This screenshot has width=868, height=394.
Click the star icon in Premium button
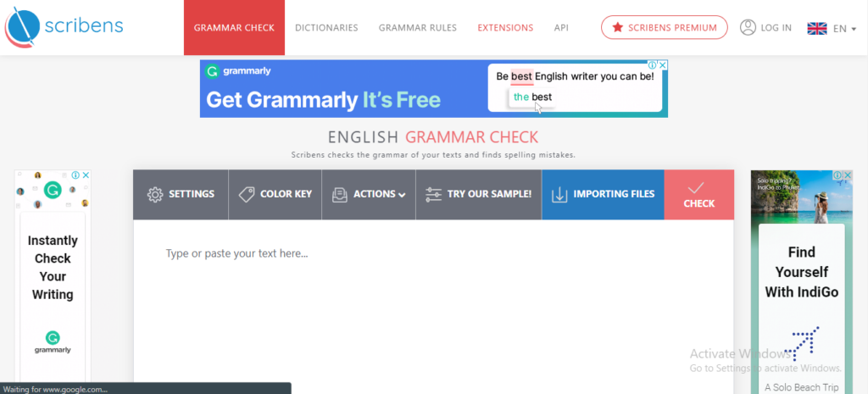click(x=618, y=27)
